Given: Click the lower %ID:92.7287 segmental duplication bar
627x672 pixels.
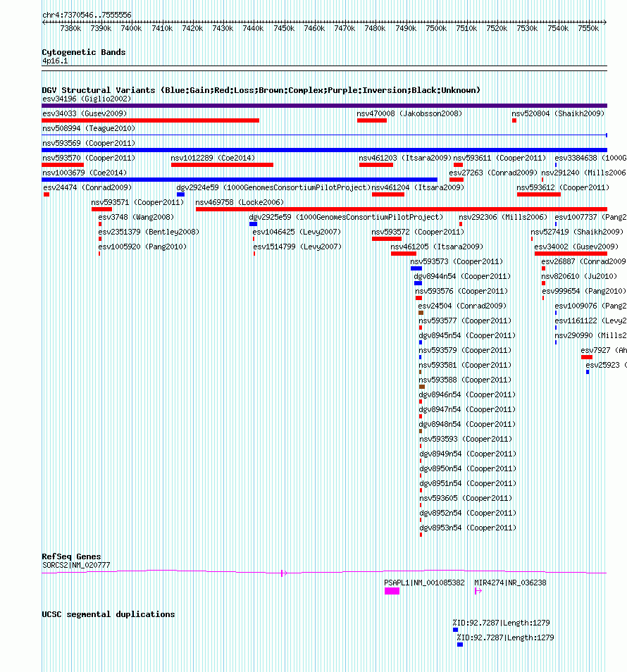Looking at the screenshot, I should [x=460, y=645].
